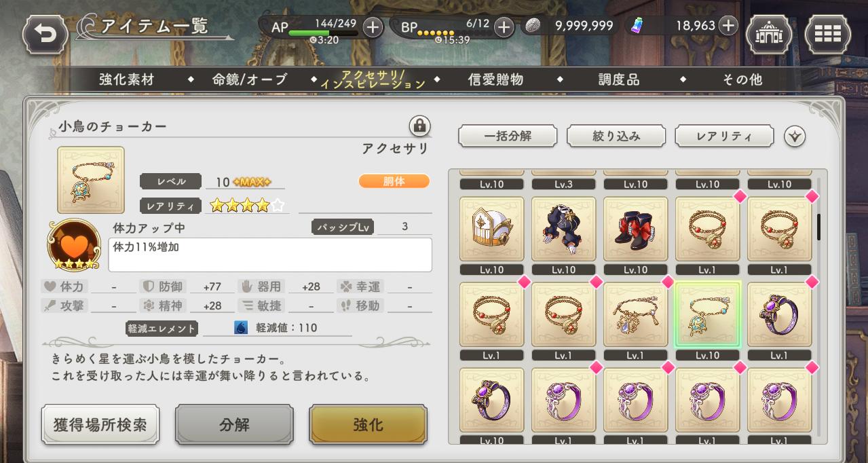Click the 分解 dismantle button
The width and height of the screenshot is (868, 463).
234,425
